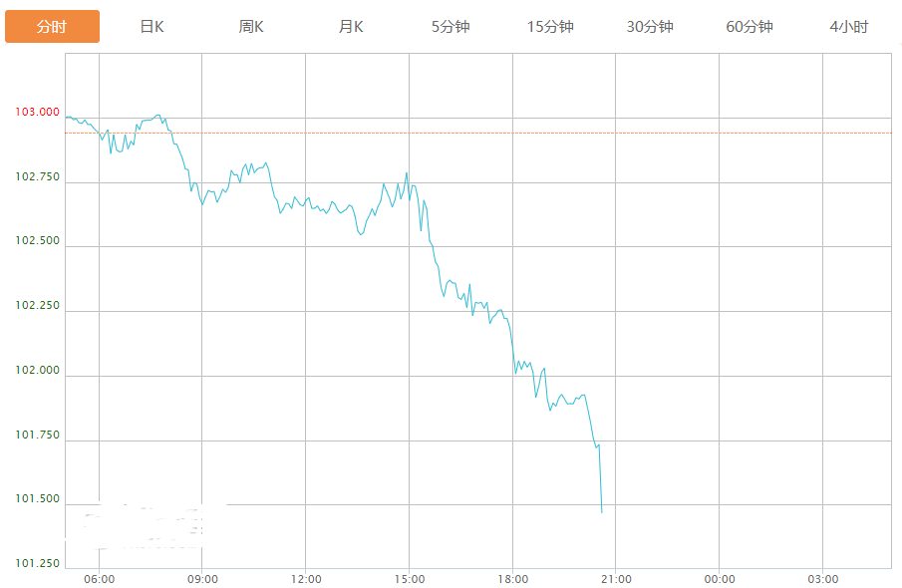Click the red 103.000 price label
Viewport: 902px width, 588px height.
click(37, 113)
